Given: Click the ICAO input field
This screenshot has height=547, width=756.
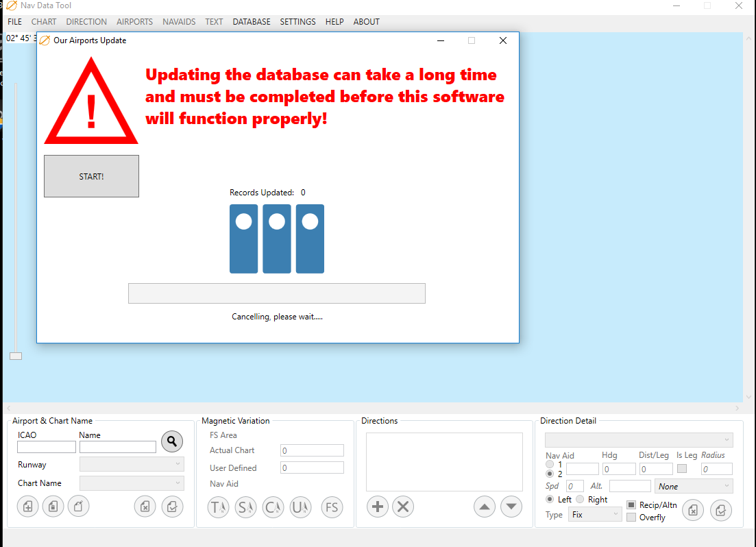Looking at the screenshot, I should (x=47, y=447).
